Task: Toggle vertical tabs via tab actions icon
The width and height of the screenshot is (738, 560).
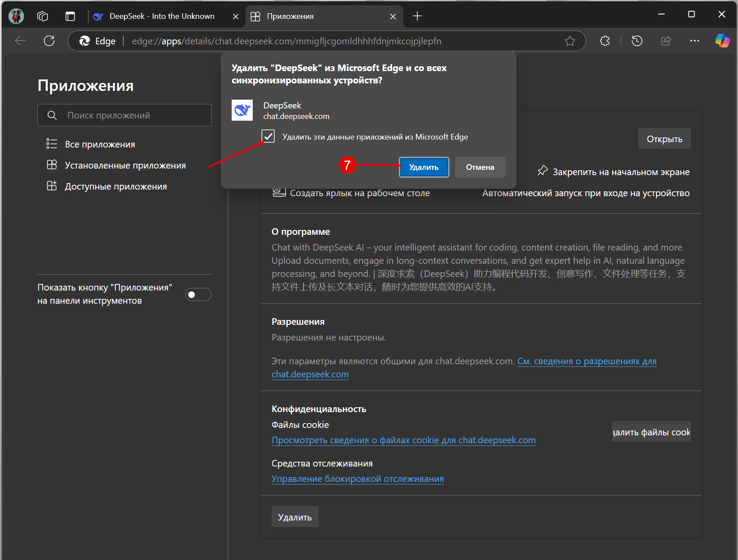Action: (70, 16)
